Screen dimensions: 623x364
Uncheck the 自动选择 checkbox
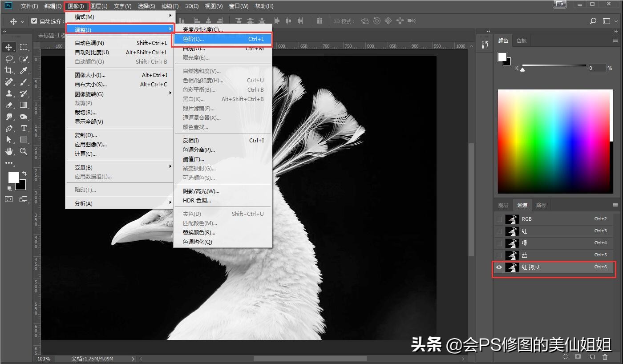click(34, 21)
